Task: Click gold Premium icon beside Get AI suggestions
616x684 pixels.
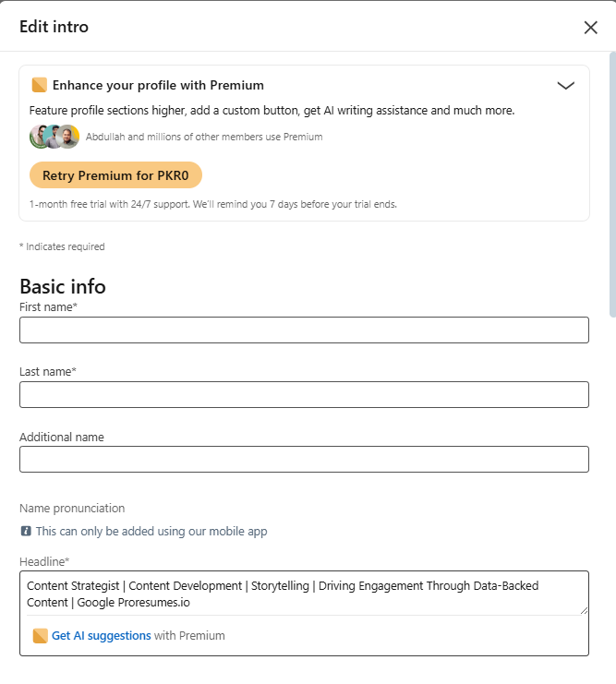Action: tap(40, 636)
